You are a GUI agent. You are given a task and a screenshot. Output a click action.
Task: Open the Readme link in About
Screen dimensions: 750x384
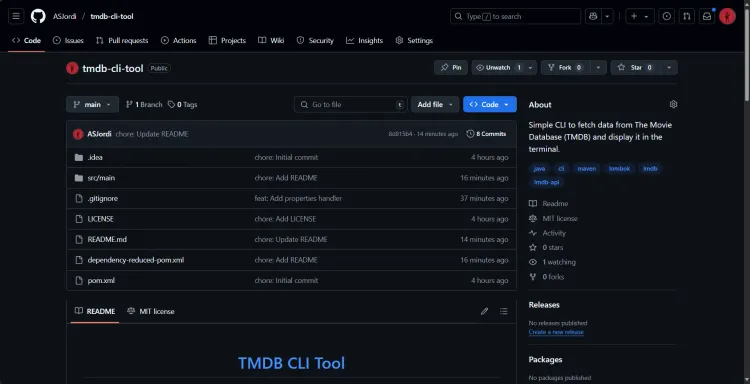549,204
